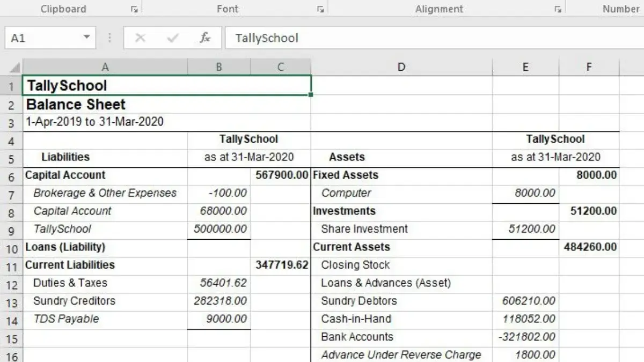Screen dimensions: 644x362
Task: Click the Name Box showing A1
Action: click(43, 38)
